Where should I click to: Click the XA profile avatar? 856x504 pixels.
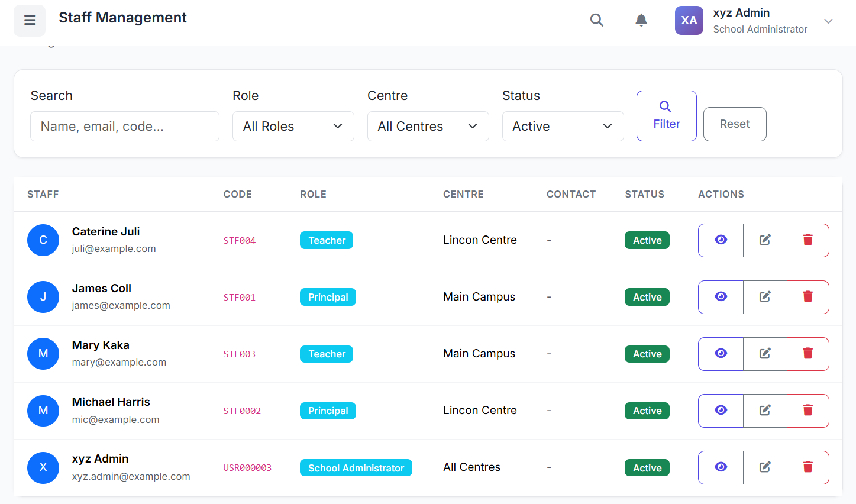[x=689, y=21]
